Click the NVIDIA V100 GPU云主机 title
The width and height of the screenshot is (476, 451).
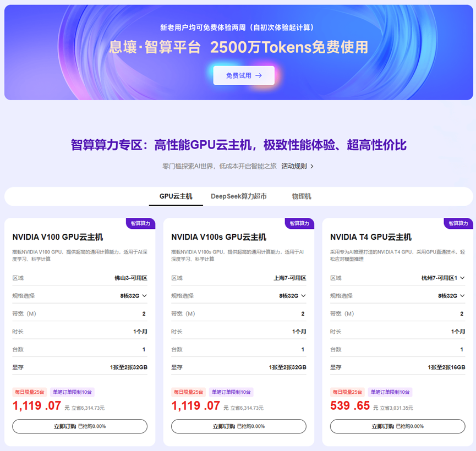pos(58,237)
